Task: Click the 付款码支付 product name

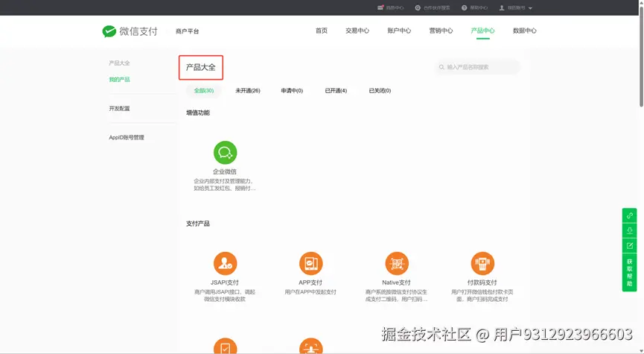Action: tap(482, 282)
